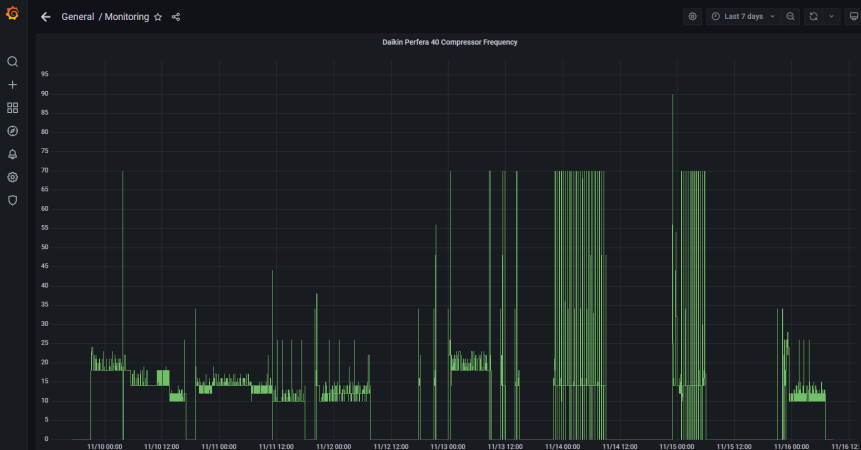
Task: Open the Alerting bell icon
Action: point(12,154)
